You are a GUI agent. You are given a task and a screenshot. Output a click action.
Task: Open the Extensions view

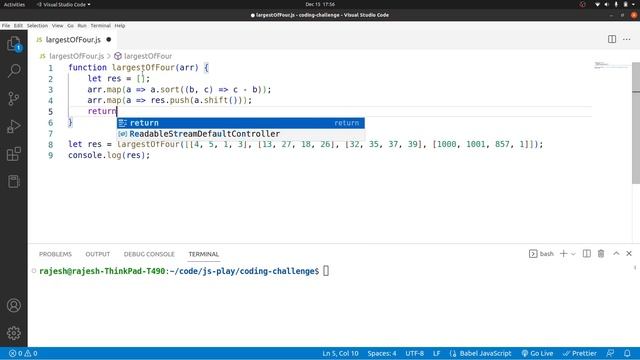tap(14, 154)
